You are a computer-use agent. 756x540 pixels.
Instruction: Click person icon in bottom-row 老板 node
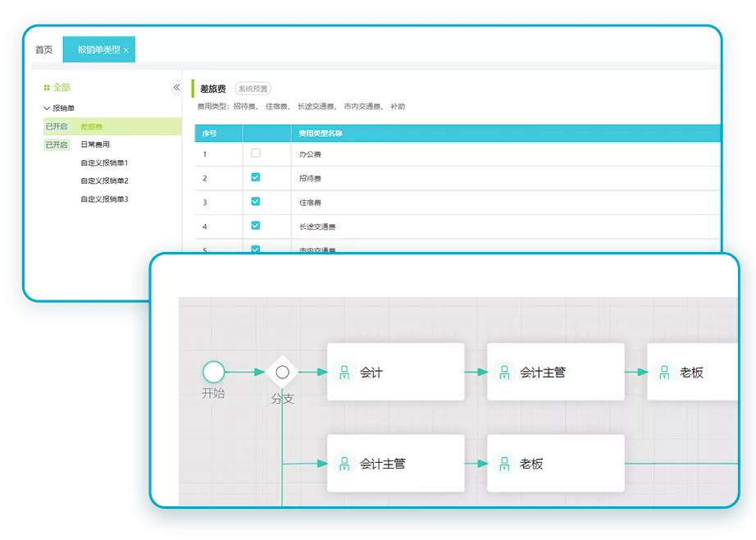point(504,464)
